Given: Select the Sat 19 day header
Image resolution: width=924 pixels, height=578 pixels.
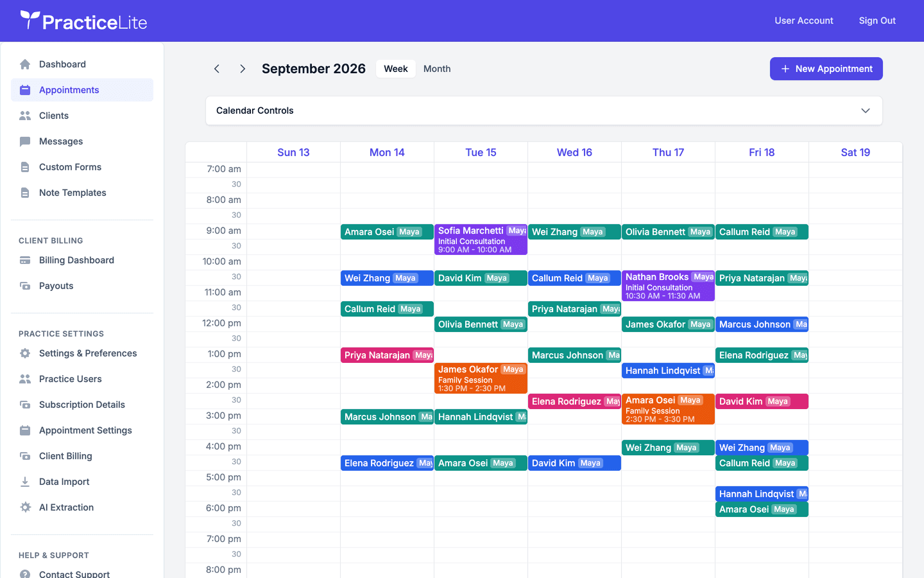Looking at the screenshot, I should 855,152.
